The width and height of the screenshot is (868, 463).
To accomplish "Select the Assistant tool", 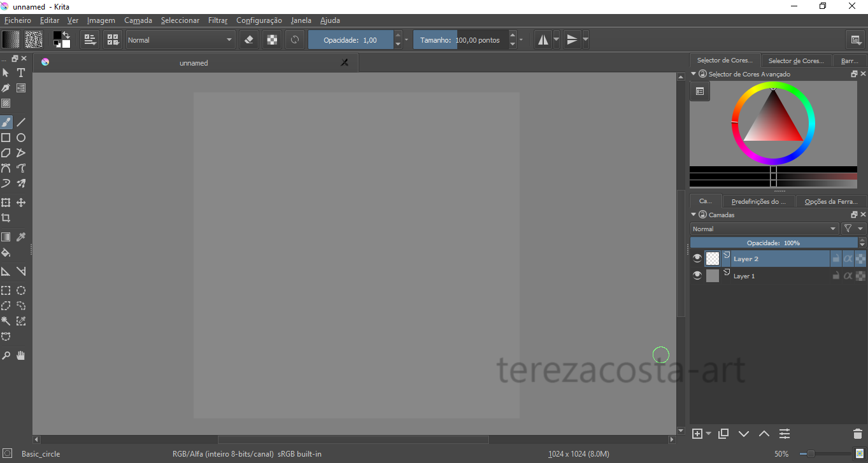I will 6,271.
